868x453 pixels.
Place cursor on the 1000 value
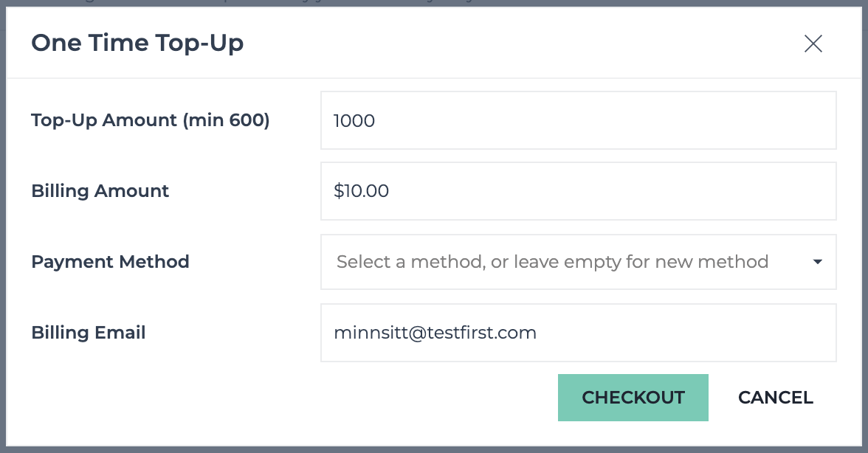pos(354,120)
